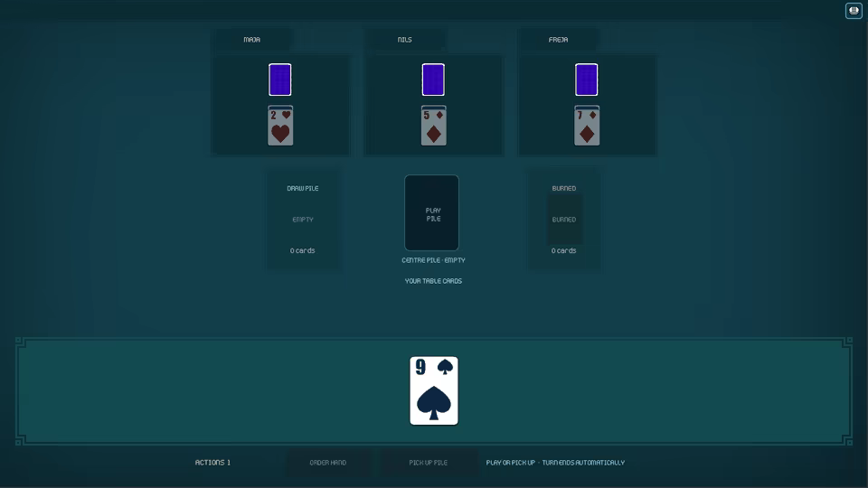This screenshot has height=488, width=868.
Task: Click the burned pile '0 cards' count
Action: coord(563,250)
